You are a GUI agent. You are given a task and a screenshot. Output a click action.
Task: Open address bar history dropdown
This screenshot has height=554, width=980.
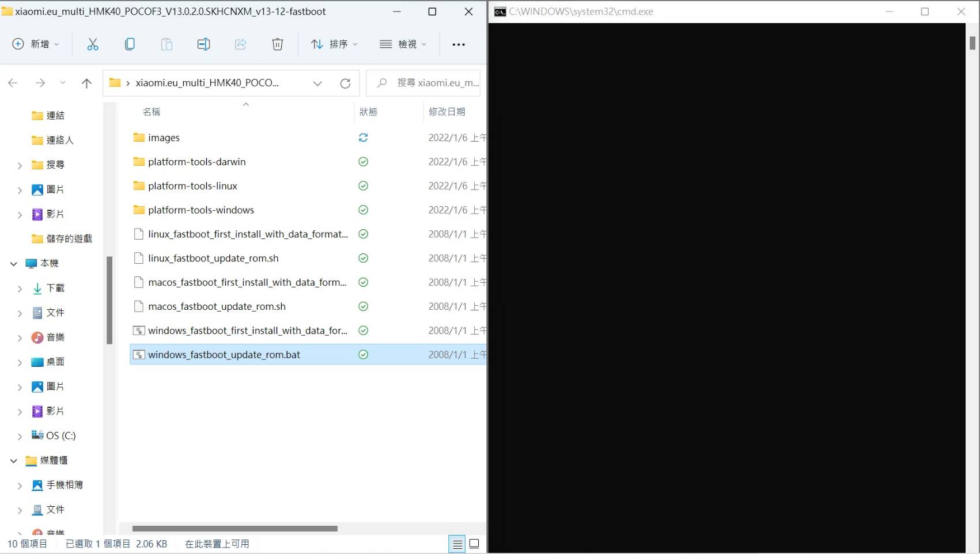click(x=317, y=84)
